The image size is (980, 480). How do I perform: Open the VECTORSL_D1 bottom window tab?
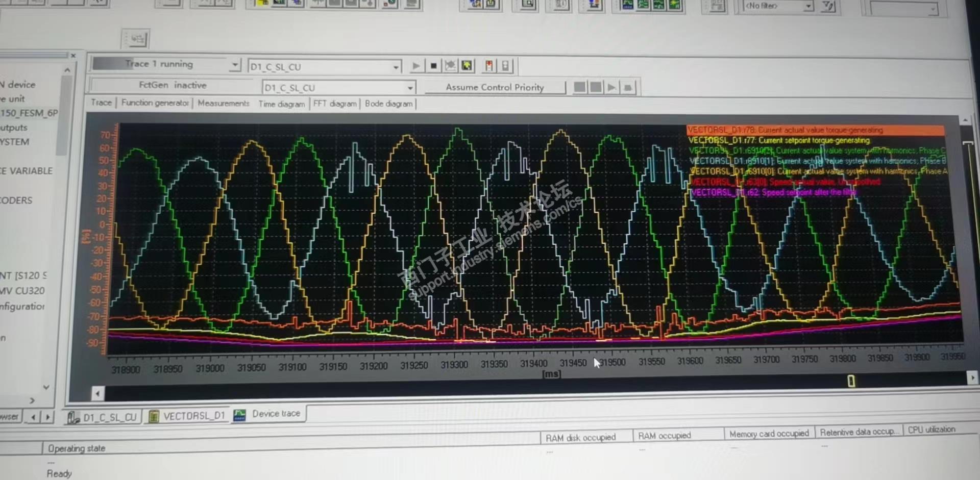coord(187,416)
